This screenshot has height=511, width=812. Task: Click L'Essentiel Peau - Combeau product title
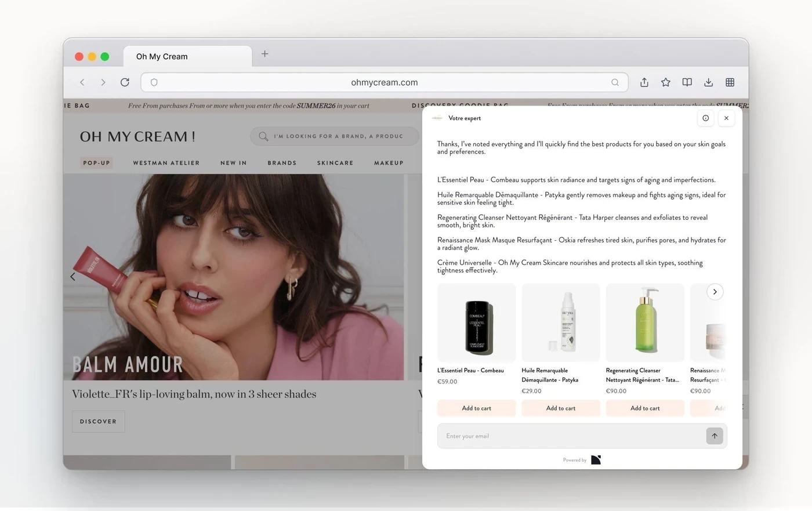[x=470, y=371]
